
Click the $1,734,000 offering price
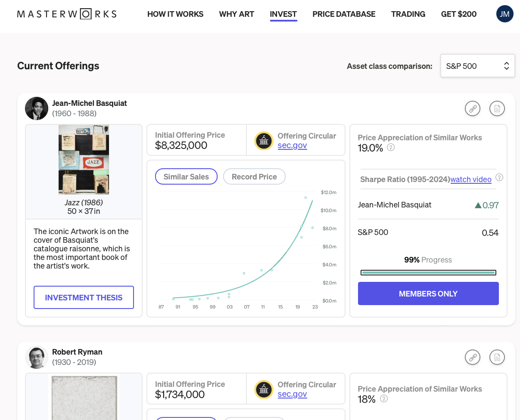[180, 394]
